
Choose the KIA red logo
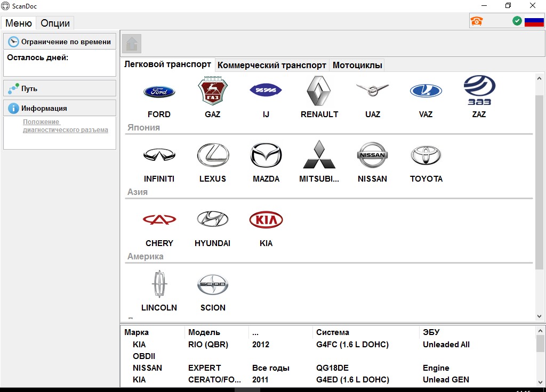(x=266, y=220)
